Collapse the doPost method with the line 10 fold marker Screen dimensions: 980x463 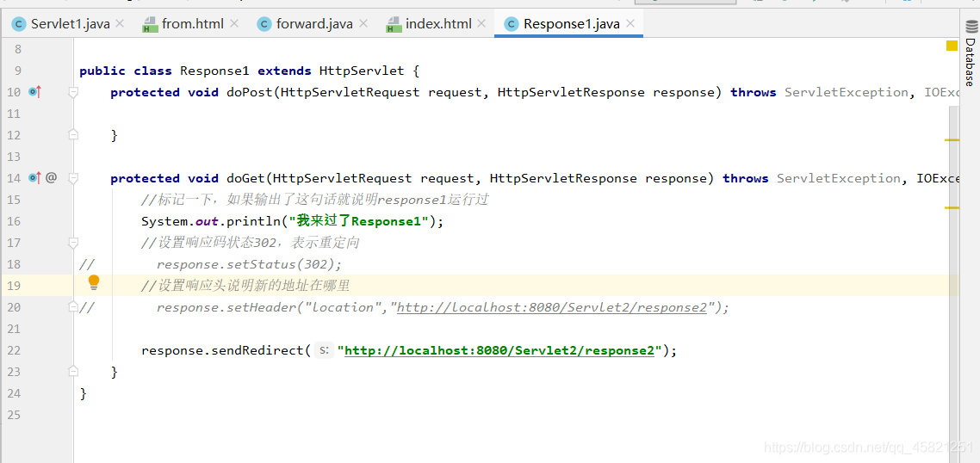[x=73, y=92]
